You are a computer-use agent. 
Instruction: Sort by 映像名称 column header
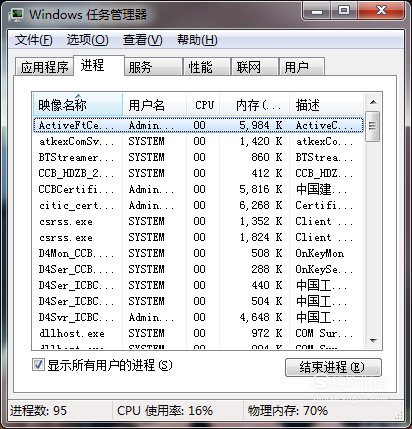point(78,105)
